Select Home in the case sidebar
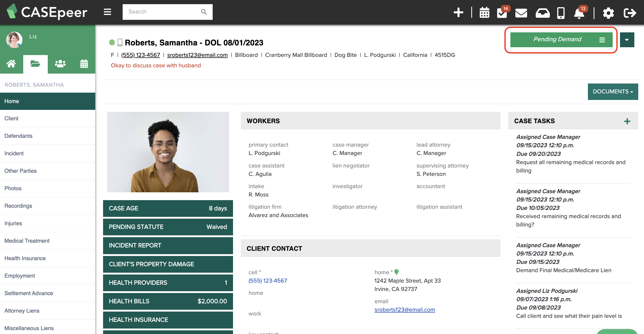 pos(47,101)
